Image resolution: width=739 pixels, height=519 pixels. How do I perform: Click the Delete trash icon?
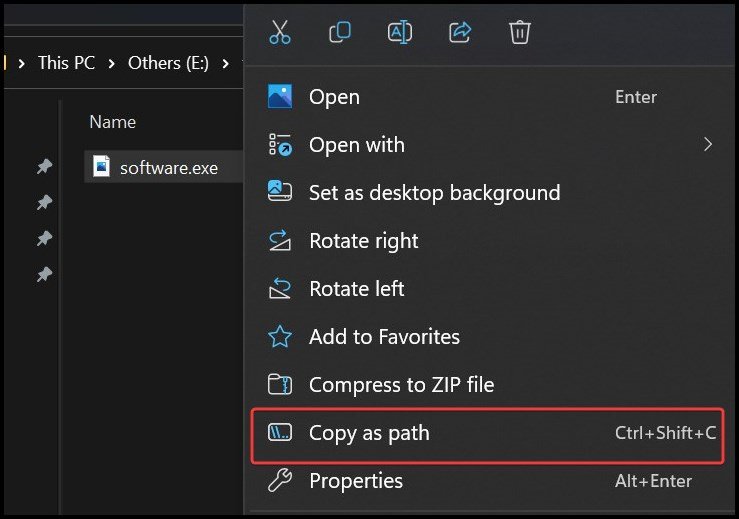point(520,32)
